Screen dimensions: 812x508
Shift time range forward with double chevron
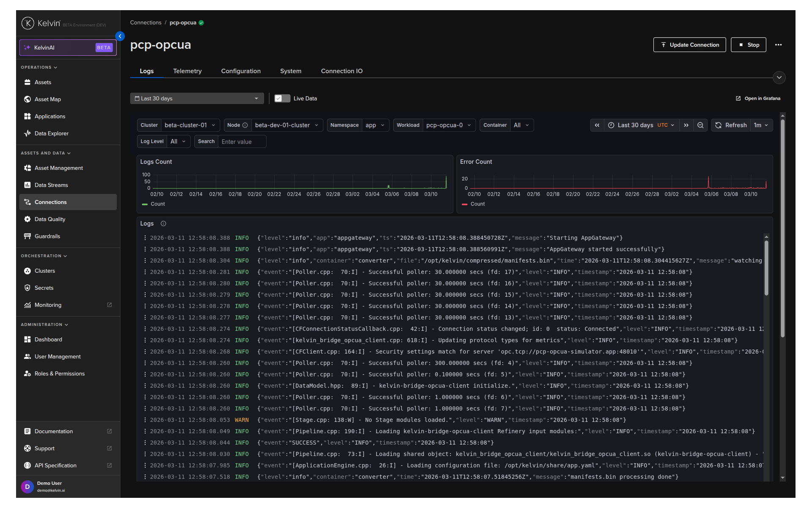pos(686,125)
